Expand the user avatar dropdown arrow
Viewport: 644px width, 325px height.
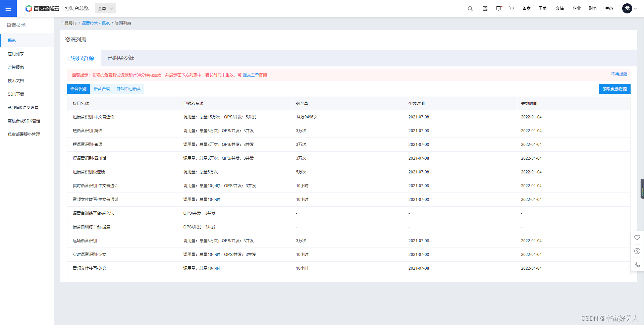[x=635, y=8]
